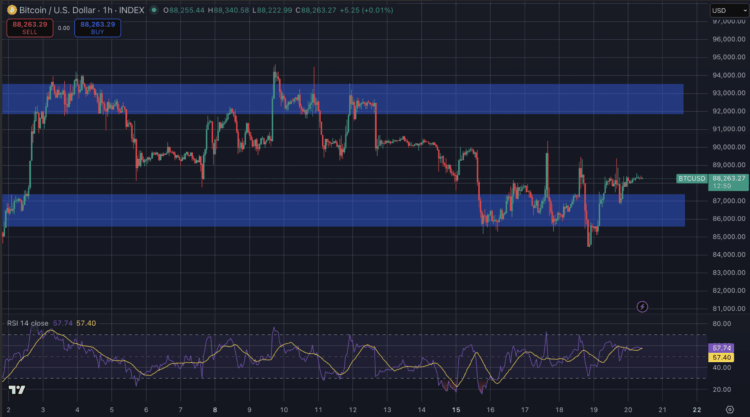The width and height of the screenshot is (750, 417).
Task: Click the 20.00 RSI axis label
Action: [722, 390]
